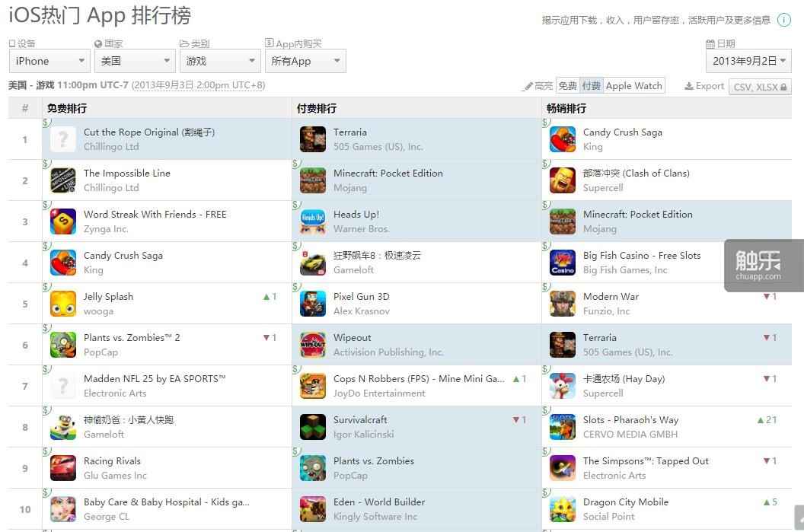The height and width of the screenshot is (532, 804).
Task: Toggle the Apple Watch highlight filter
Action: pos(633,85)
